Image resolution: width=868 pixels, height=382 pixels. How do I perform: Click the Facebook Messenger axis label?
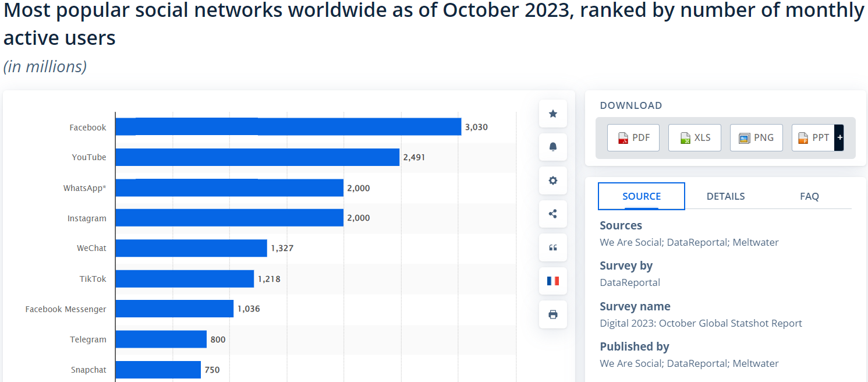click(66, 309)
